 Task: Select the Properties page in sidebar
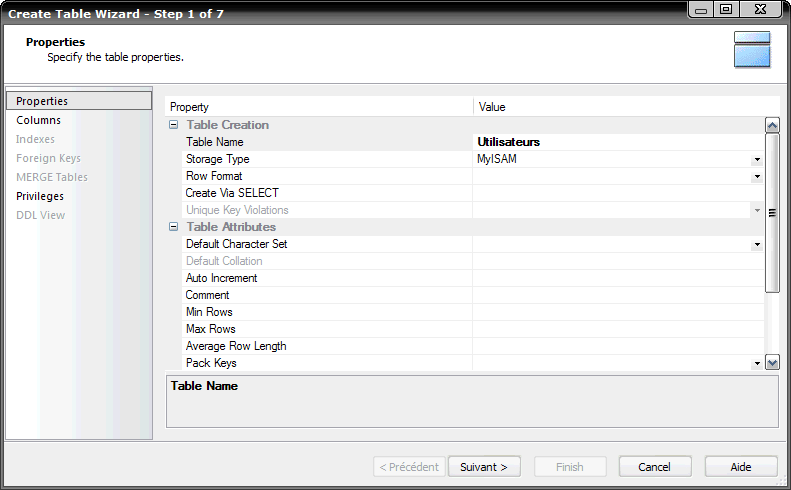point(42,101)
